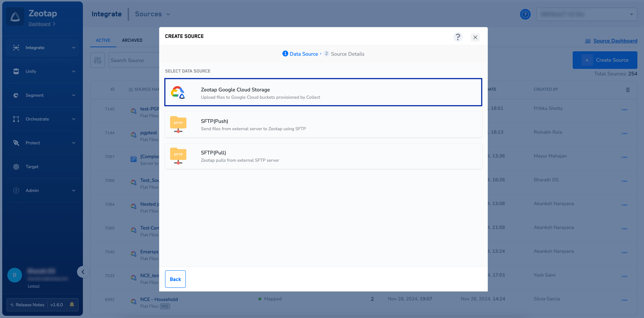Open the Source Dashboard link
This screenshot has width=644, height=318.
pyautogui.click(x=615, y=41)
